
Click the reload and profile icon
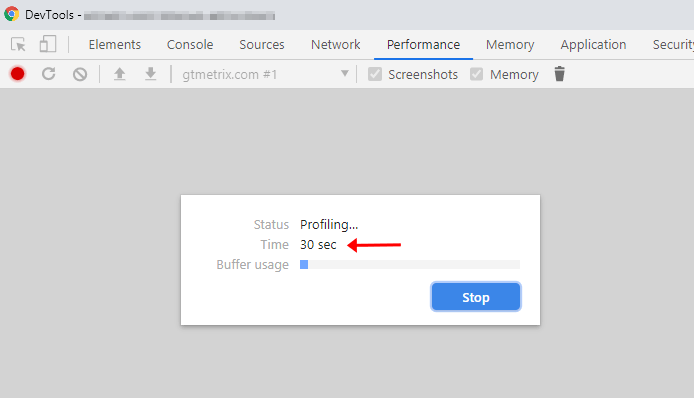[x=49, y=74]
